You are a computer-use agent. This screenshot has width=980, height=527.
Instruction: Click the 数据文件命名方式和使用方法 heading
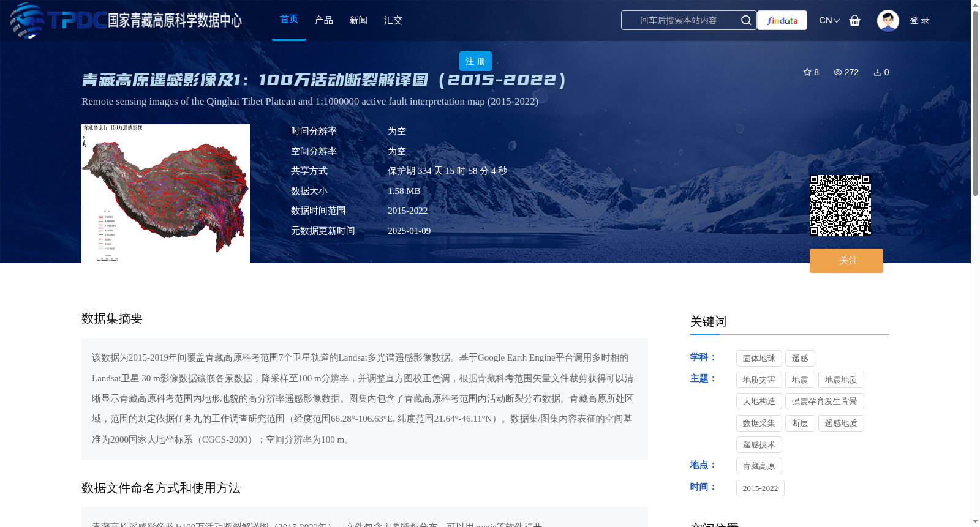coord(161,488)
